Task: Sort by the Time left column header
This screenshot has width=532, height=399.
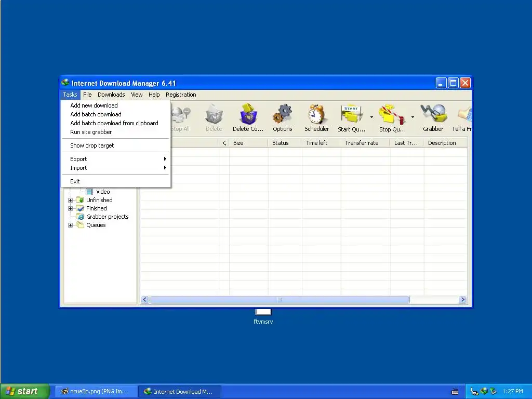Action: point(321,143)
